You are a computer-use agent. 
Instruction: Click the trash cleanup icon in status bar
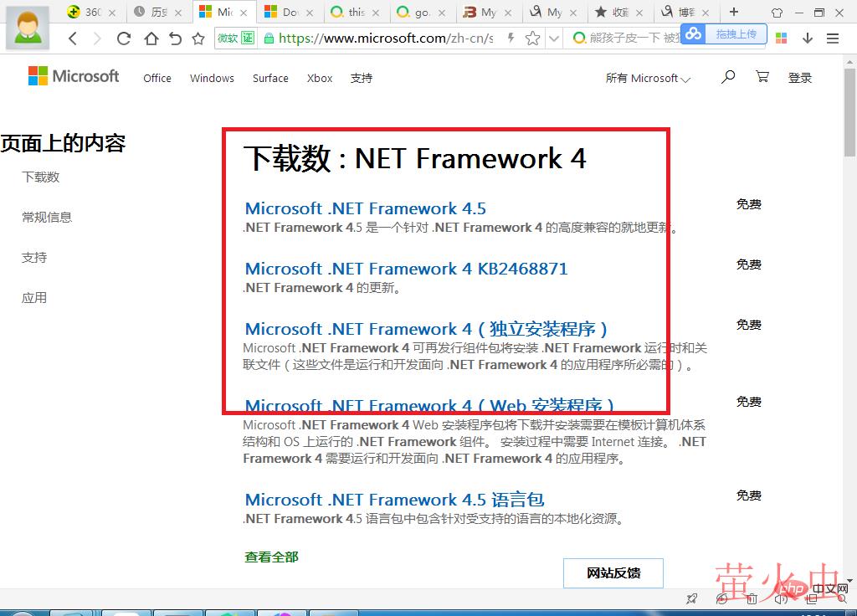752,599
